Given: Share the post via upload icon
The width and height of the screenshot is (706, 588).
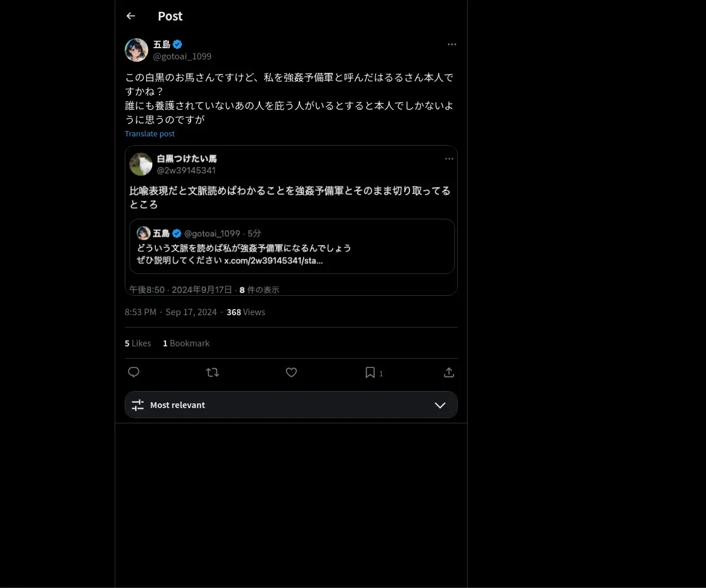Looking at the screenshot, I should pyautogui.click(x=449, y=372).
